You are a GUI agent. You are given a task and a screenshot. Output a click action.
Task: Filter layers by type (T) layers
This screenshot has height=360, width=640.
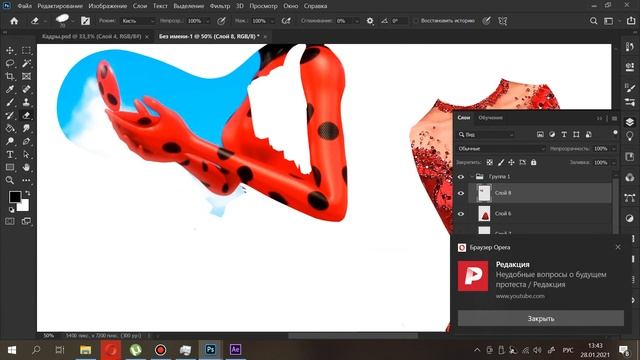[564, 134]
